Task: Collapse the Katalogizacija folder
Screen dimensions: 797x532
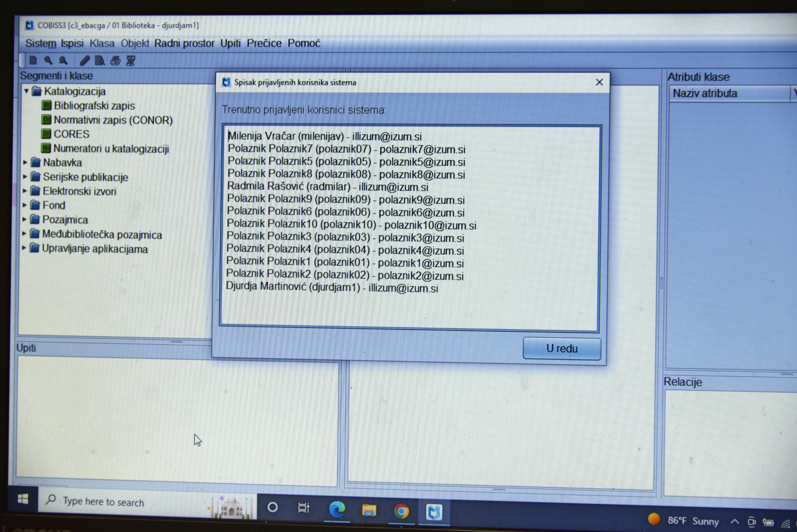Action: click(x=27, y=91)
